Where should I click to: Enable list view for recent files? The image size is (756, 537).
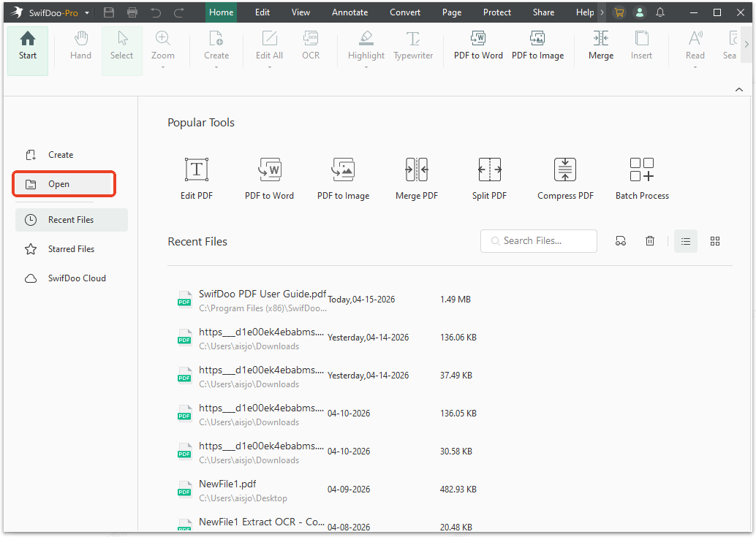[685, 240]
